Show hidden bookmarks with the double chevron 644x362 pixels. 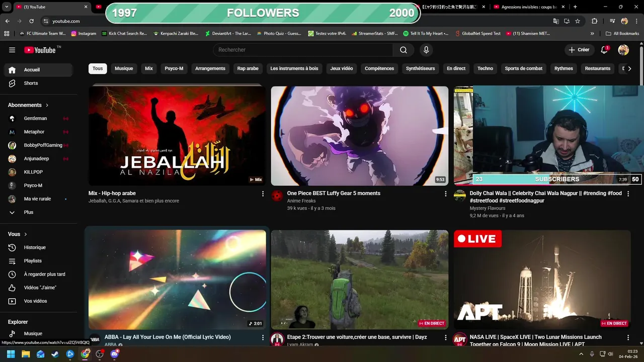592,34
